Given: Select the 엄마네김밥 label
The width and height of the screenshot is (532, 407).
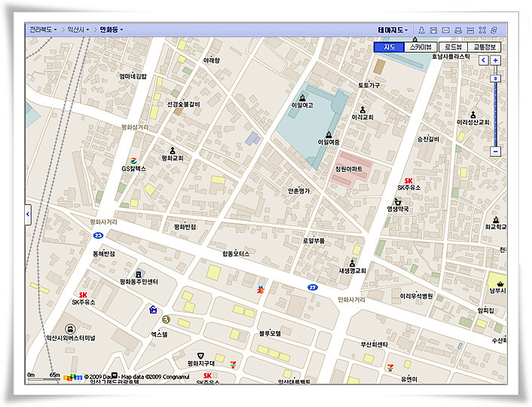Looking at the screenshot, I should click(133, 76).
